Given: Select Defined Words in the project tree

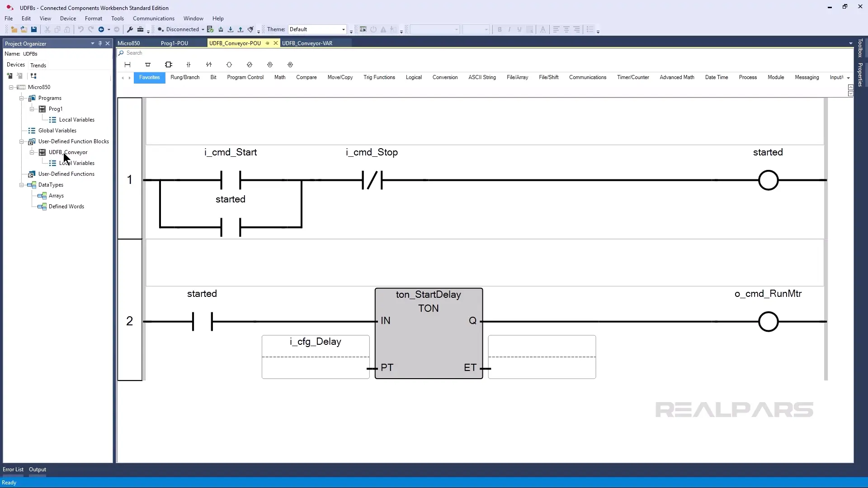Looking at the screenshot, I should (66, 206).
